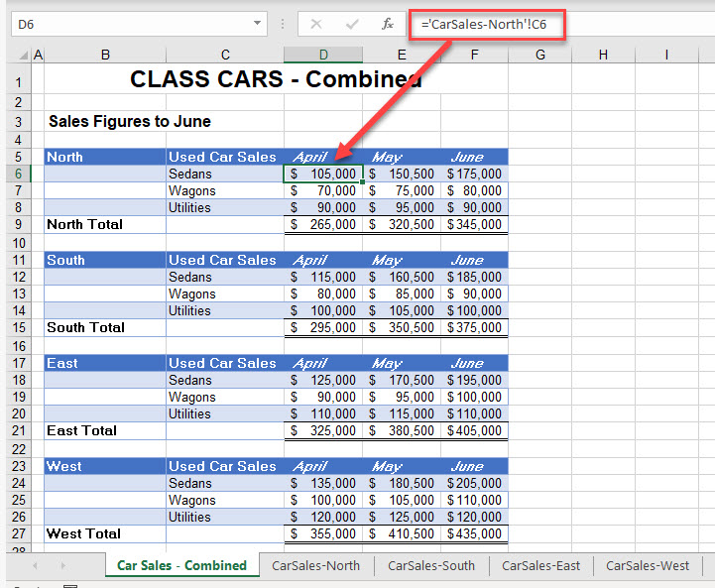Open the CarSales-South sheet tab
715x588 pixels.
430,565
